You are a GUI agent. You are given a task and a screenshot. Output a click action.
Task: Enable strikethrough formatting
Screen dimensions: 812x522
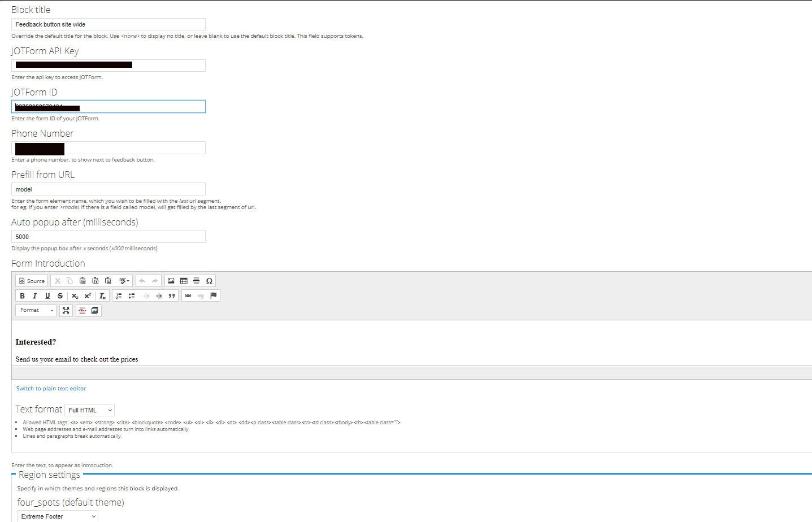click(60, 295)
